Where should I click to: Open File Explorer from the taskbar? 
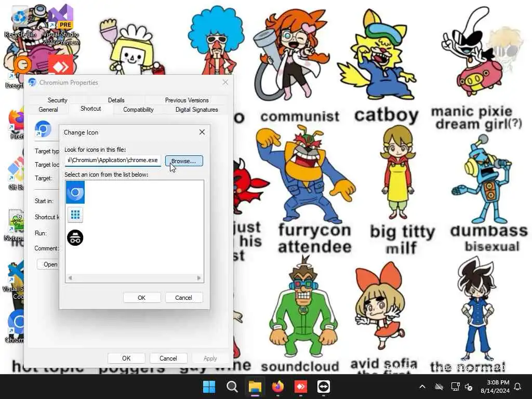pos(255,387)
